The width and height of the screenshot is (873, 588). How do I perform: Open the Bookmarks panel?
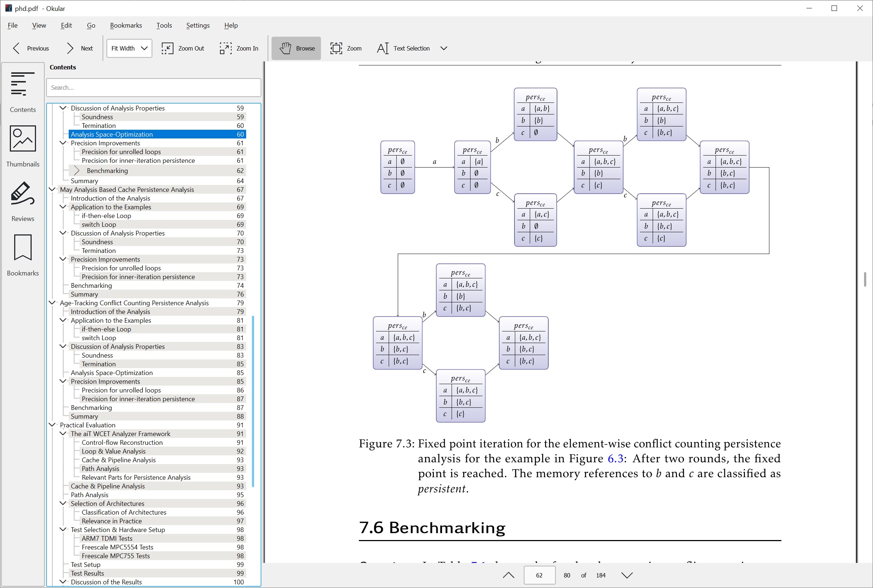point(23,255)
